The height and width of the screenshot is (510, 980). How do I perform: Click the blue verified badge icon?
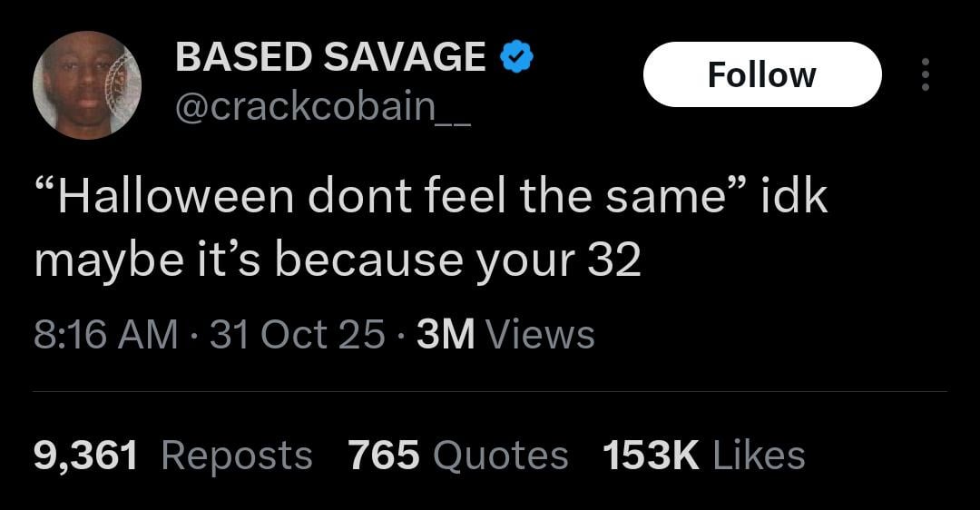(x=516, y=58)
